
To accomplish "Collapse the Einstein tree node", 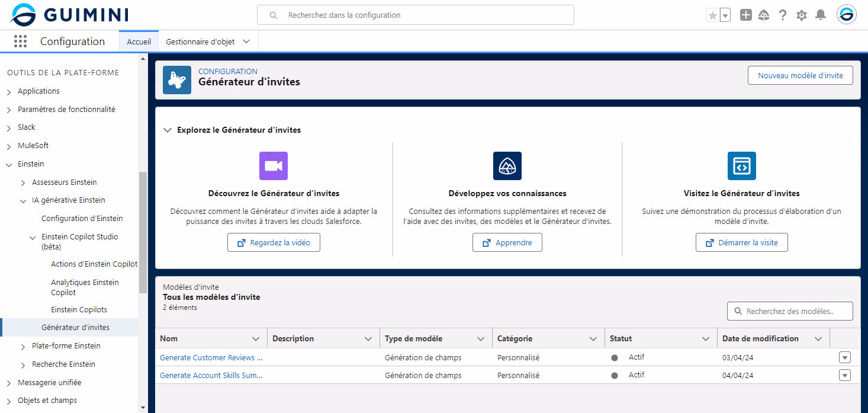I will click(x=9, y=164).
